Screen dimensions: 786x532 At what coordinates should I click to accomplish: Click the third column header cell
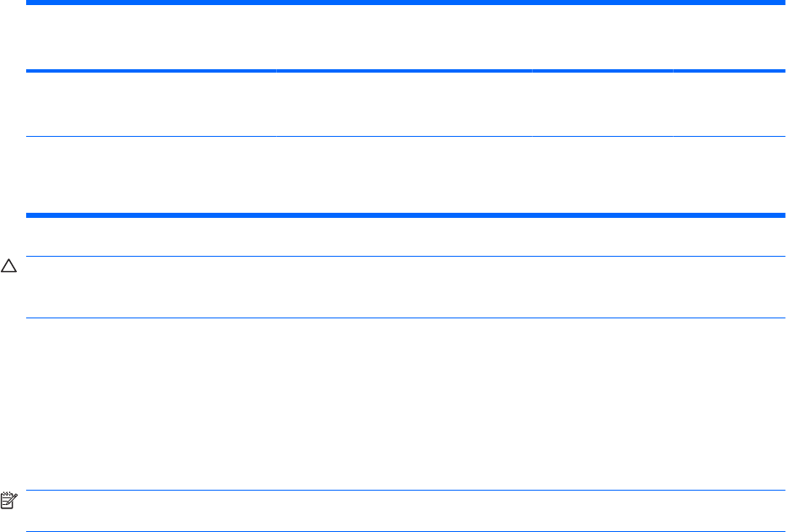click(x=602, y=37)
